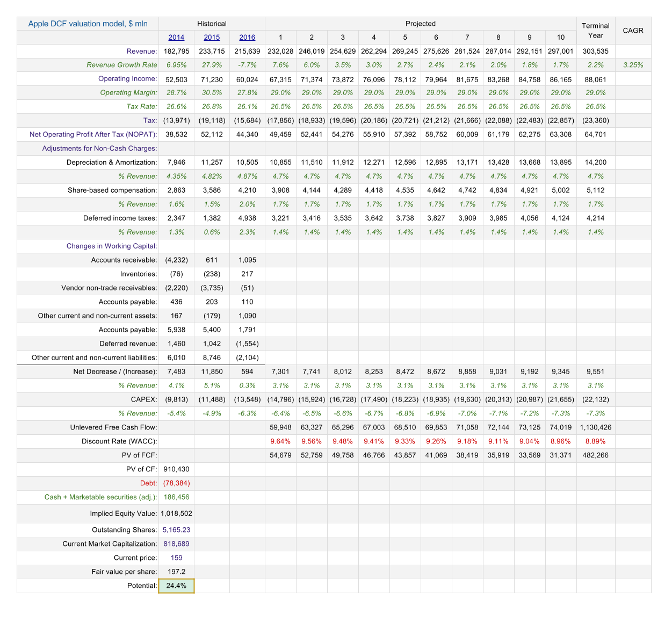
Task: Select terminal year Unlevered Free Cash Flow 1,130,426
Action: (595, 427)
